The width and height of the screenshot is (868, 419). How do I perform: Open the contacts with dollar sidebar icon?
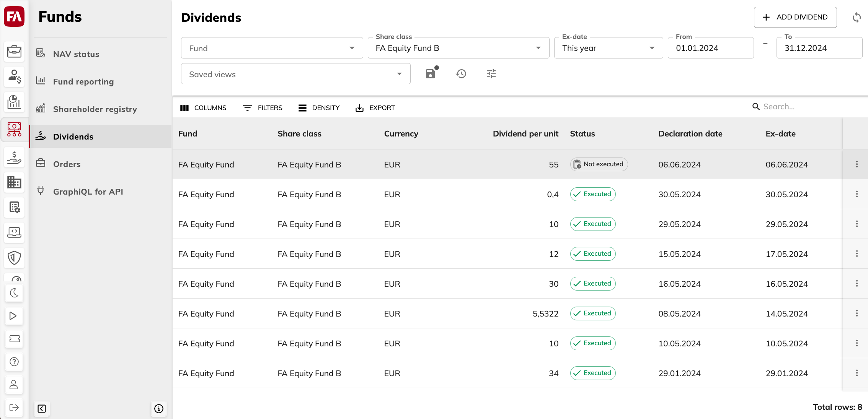point(14,77)
